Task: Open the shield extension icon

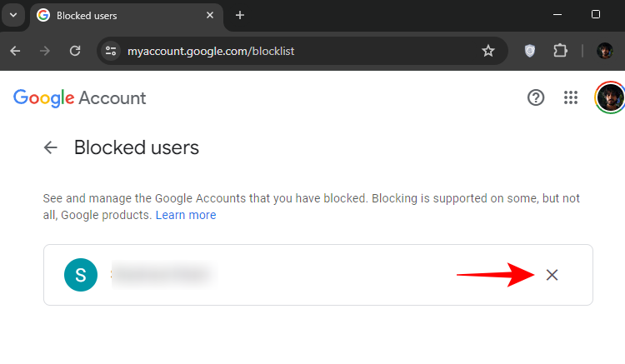Action: coord(529,51)
